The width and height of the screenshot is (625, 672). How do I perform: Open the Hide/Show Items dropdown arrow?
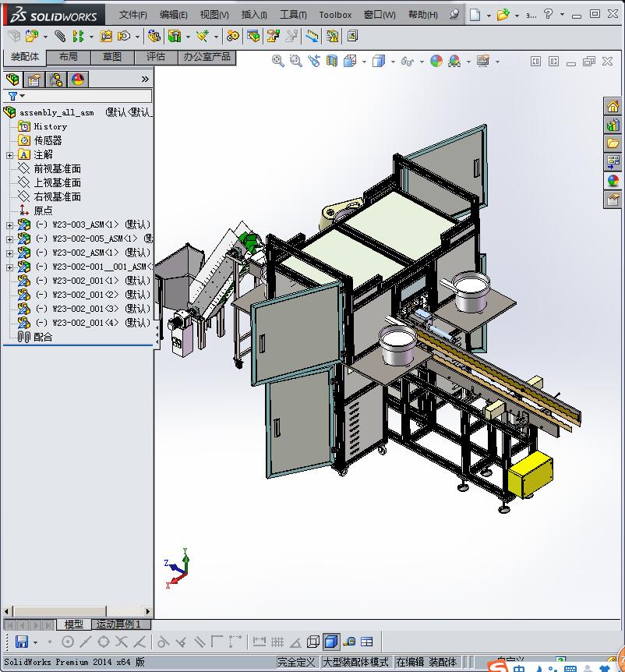point(422,62)
